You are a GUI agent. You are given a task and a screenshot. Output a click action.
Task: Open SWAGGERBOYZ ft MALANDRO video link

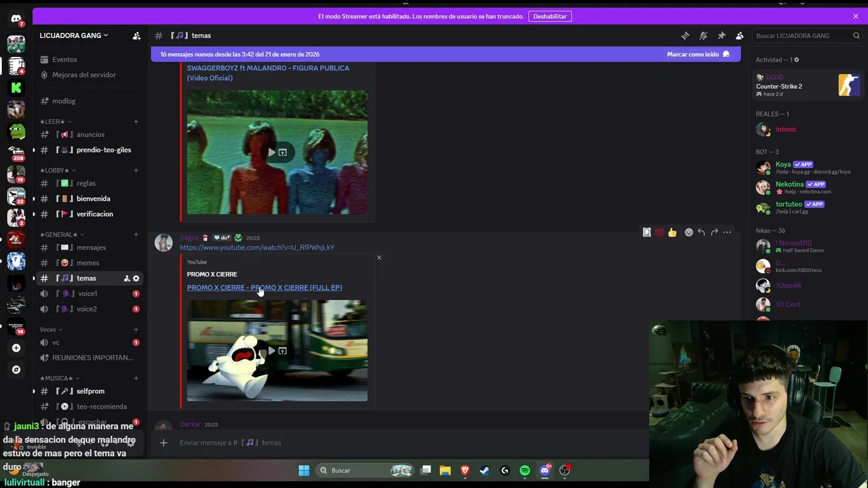pos(269,73)
